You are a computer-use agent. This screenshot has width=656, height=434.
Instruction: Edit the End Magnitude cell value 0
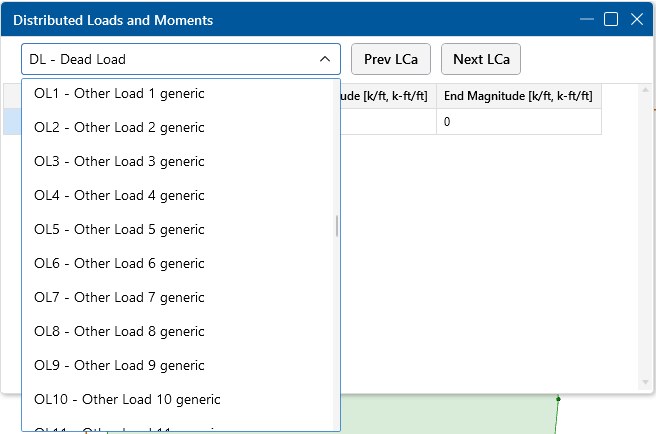pyautogui.click(x=518, y=122)
